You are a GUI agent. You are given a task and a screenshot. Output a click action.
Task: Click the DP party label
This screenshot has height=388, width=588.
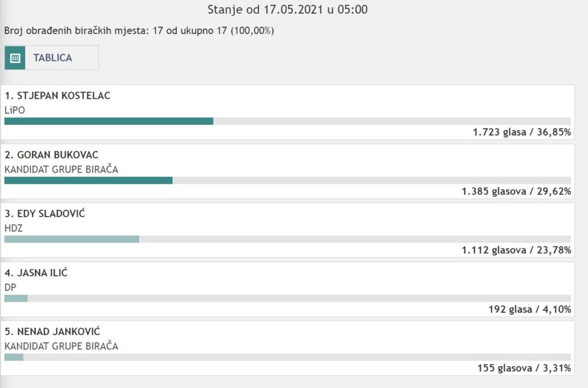[x=10, y=287]
